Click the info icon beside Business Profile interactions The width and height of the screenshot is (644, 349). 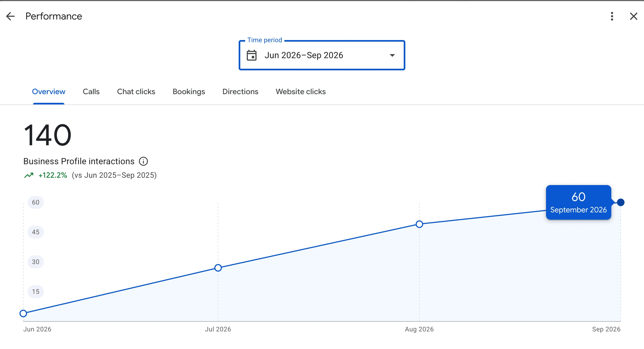click(143, 161)
